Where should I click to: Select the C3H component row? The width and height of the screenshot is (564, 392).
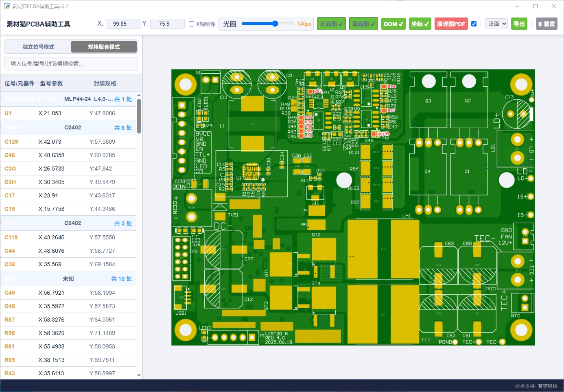(68, 182)
